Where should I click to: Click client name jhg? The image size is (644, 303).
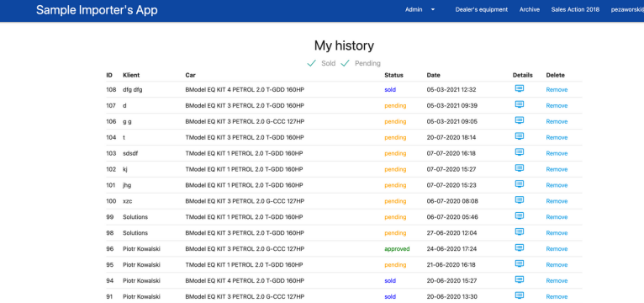click(x=127, y=185)
